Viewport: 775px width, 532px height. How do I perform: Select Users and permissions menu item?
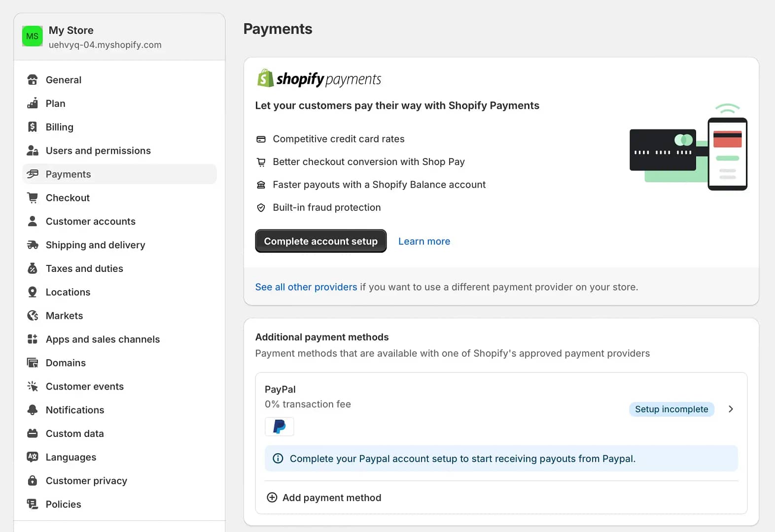(x=120, y=151)
